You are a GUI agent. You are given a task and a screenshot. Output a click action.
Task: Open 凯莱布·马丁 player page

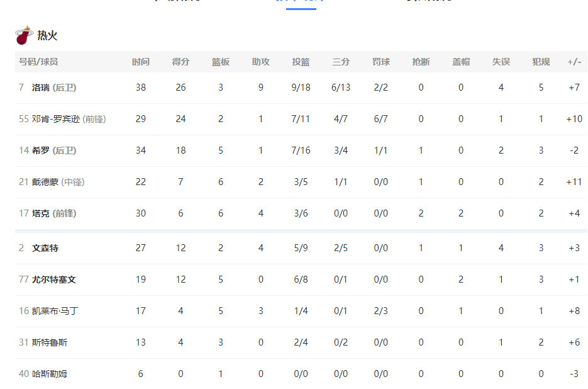click(x=55, y=312)
